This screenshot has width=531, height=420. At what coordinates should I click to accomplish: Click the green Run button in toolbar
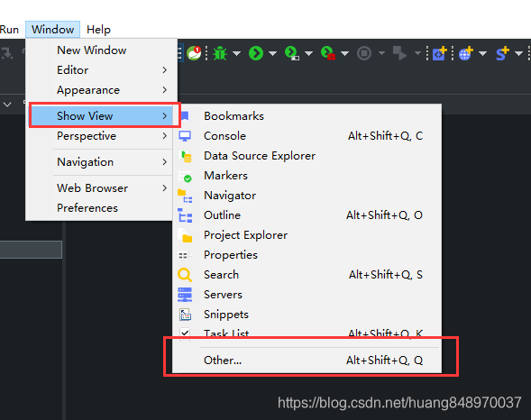pyautogui.click(x=256, y=53)
